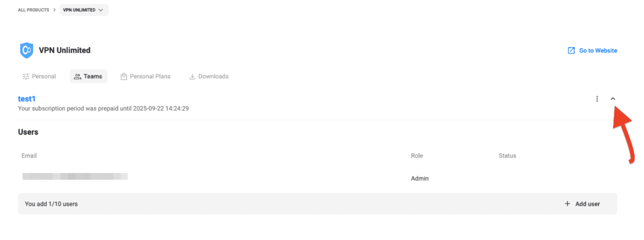Go to All Products breadcrumb
Viewport: 644px width, 240px height.
tap(33, 10)
